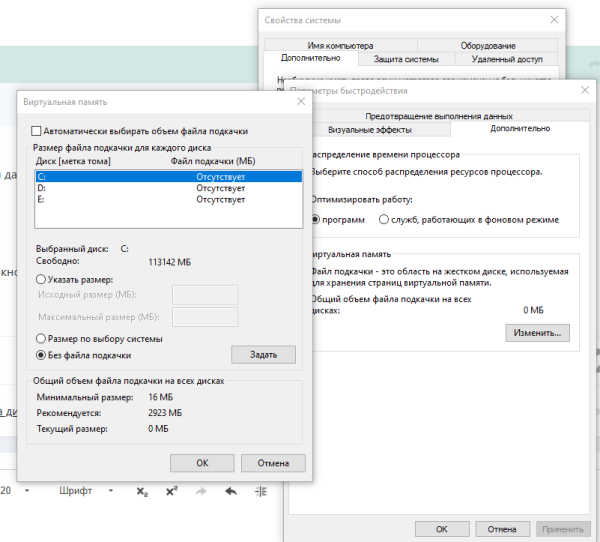The image size is (600, 542).
Task: Open 'Оборудование' tab in System Properties
Action: pos(488,46)
